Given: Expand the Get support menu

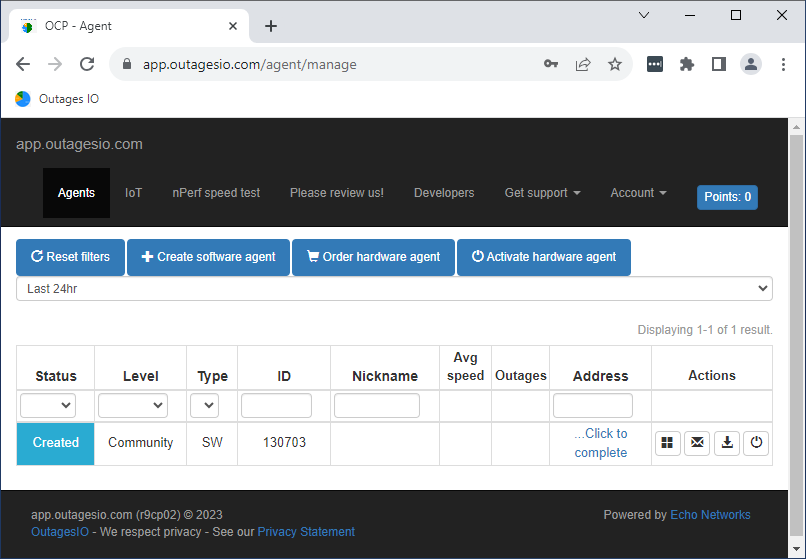Looking at the screenshot, I should coord(542,193).
